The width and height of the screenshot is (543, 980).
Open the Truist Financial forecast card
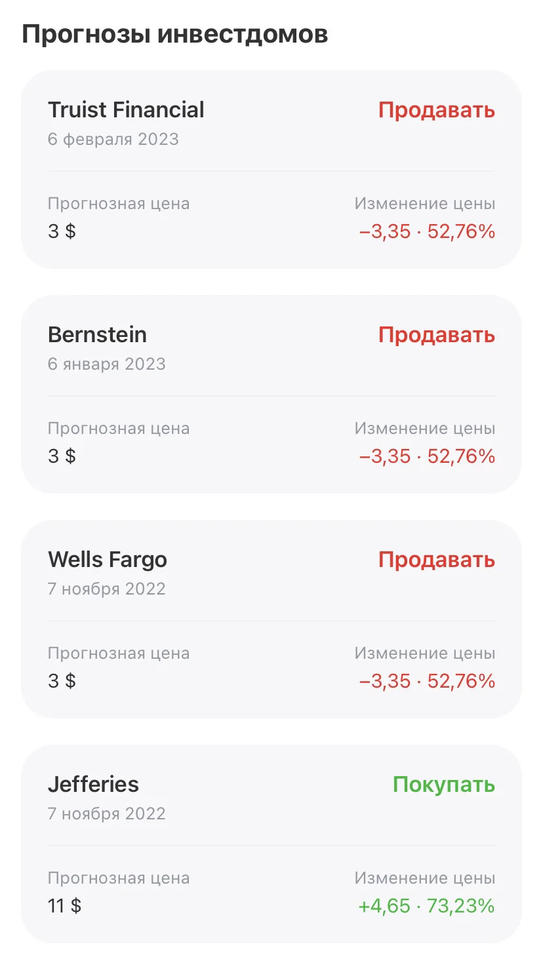(x=271, y=169)
